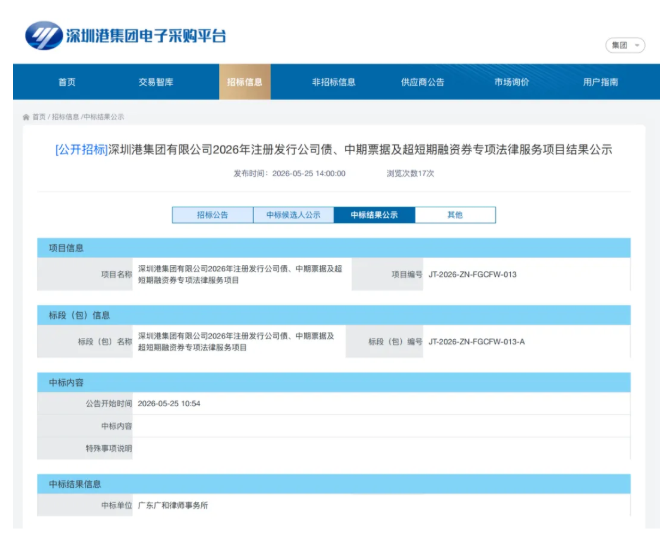Open the 交易智库 navigation item

156,82
